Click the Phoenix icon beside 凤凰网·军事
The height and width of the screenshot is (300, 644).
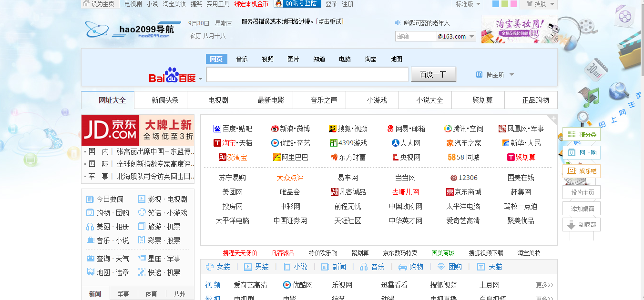coord(502,129)
